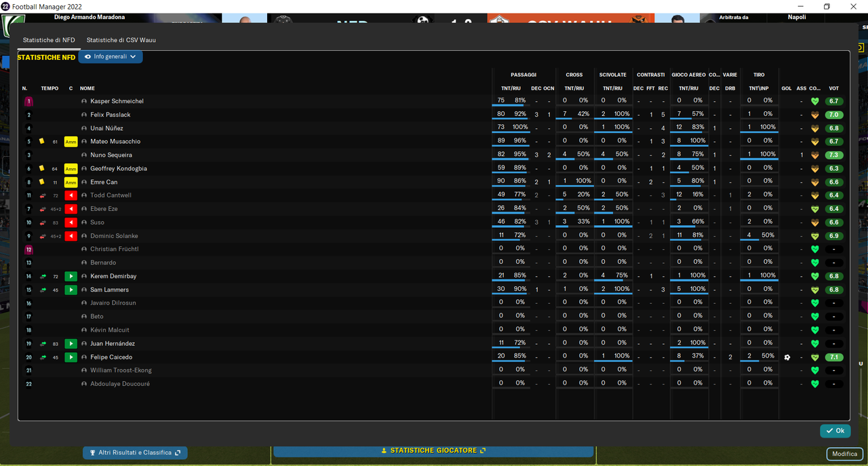The width and height of the screenshot is (868, 466).
Task: Sort by the DRB column header
Action: coord(730,88)
